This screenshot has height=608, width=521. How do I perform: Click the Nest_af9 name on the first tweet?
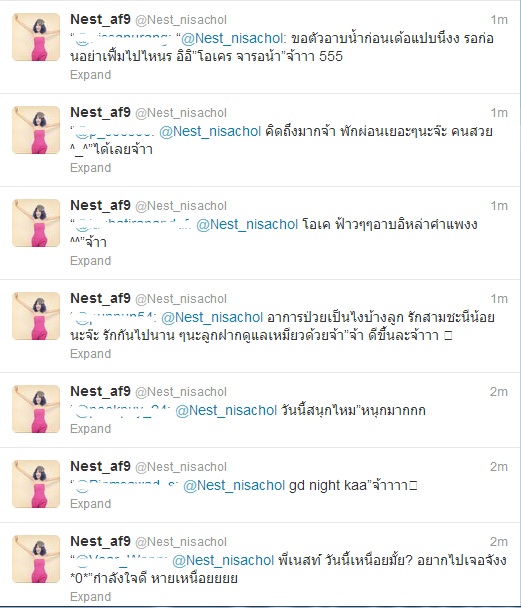click(x=100, y=19)
